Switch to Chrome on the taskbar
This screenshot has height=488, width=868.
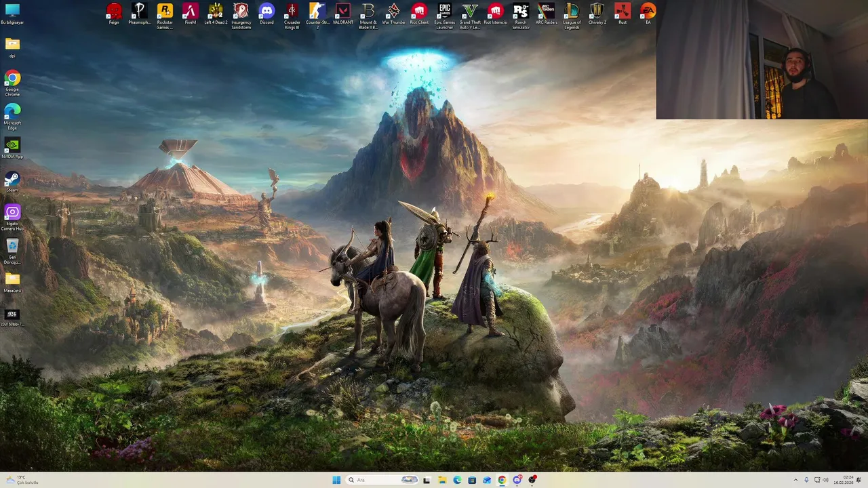pyautogui.click(x=502, y=480)
